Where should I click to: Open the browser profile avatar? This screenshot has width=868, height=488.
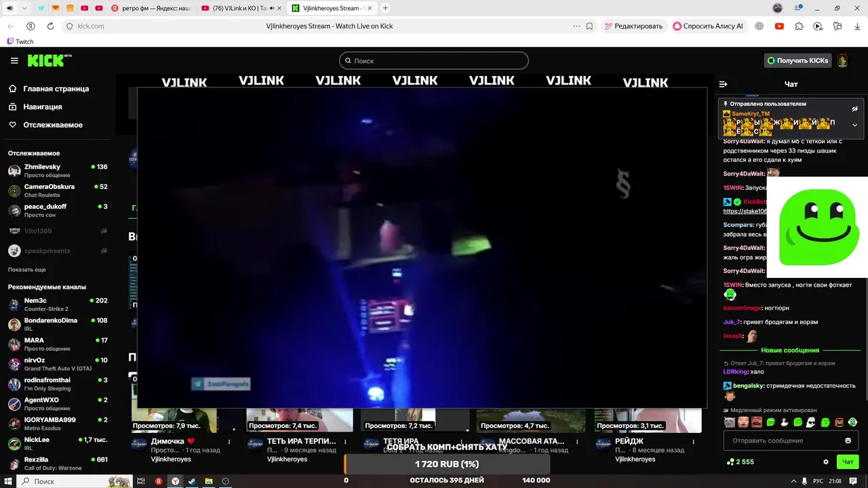[778, 8]
